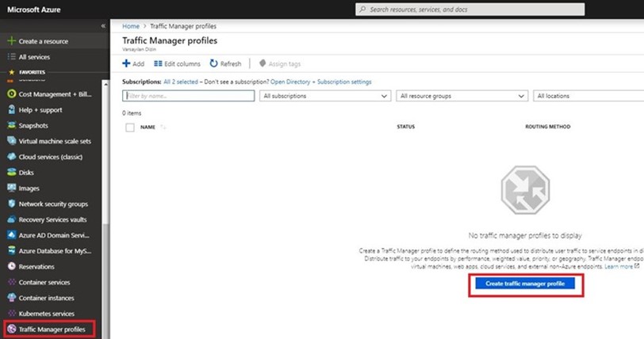Click the Kubernetes services icon
The image size is (644, 339).
(11, 313)
